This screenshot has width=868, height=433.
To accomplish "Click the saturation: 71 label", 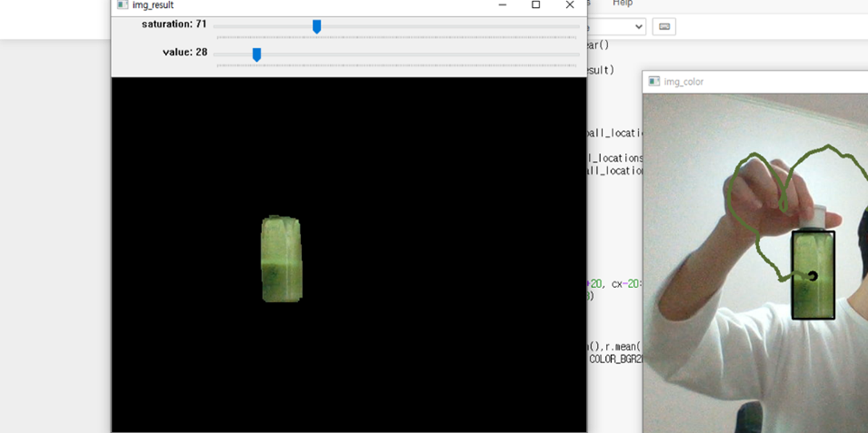I will (174, 24).
